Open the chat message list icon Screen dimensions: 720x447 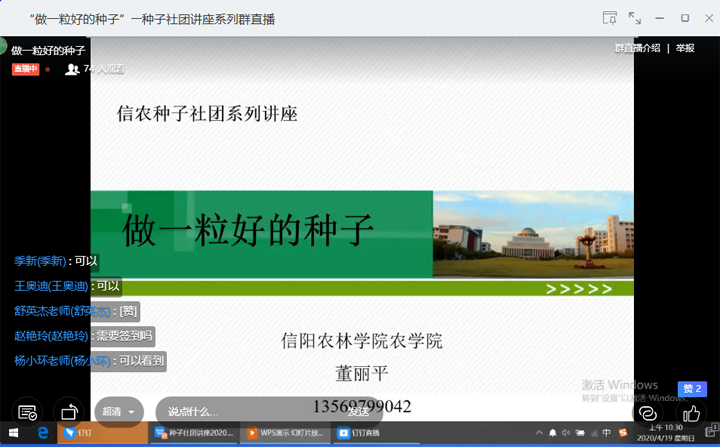(x=28, y=412)
